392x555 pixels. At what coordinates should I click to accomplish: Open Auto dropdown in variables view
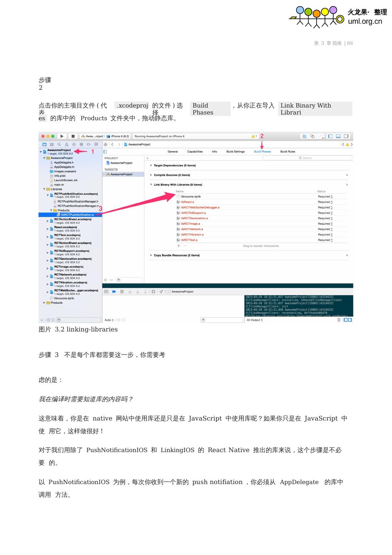tap(108, 320)
